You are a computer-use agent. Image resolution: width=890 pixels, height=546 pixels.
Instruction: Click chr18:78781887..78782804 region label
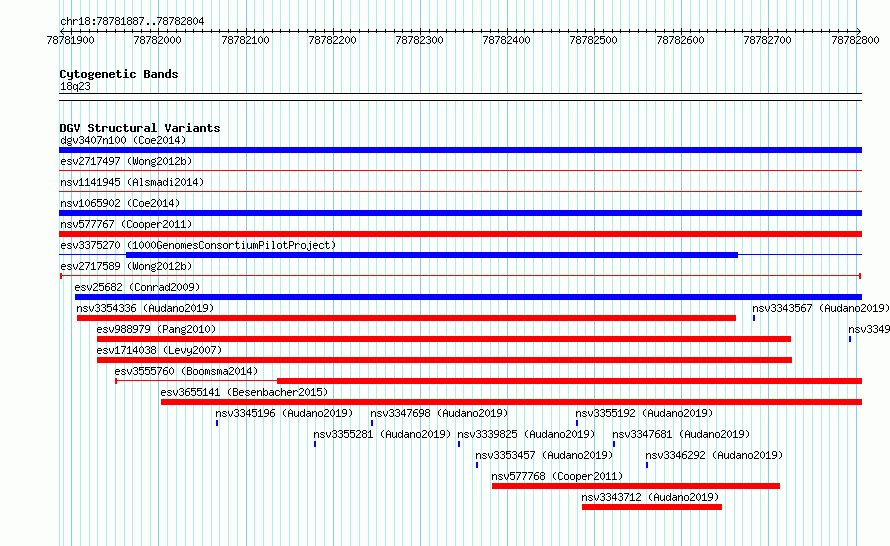click(x=132, y=21)
